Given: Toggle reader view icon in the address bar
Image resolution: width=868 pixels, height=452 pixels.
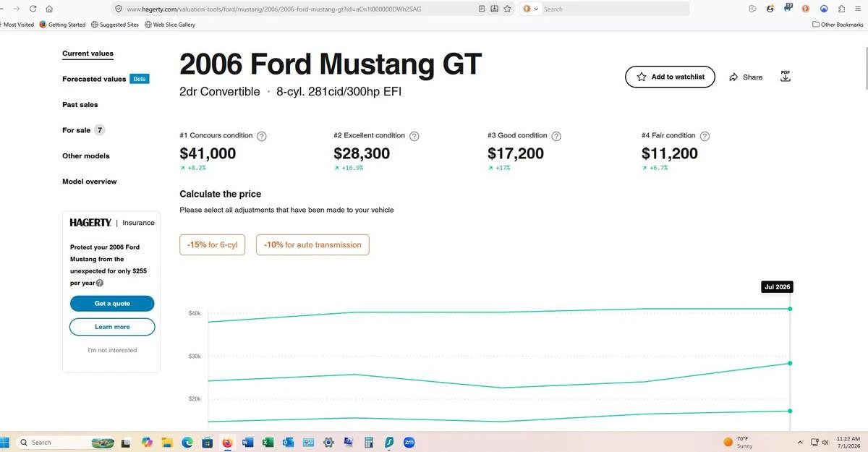Looking at the screenshot, I should [482, 9].
